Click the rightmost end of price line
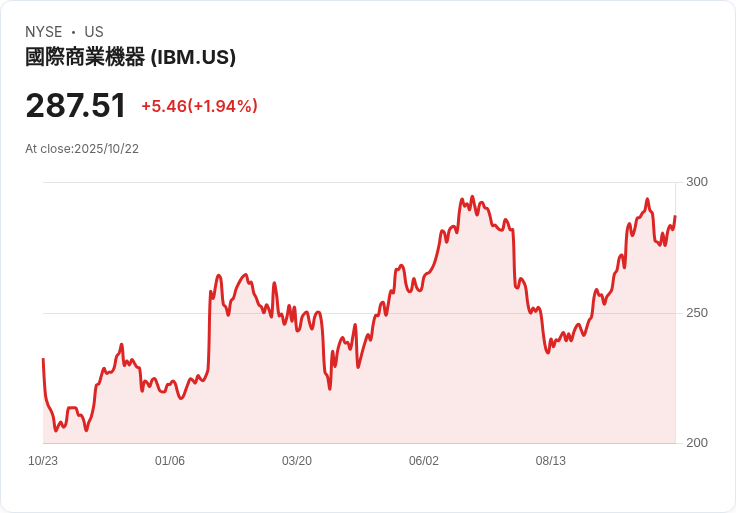736x513 pixels. coord(675,217)
